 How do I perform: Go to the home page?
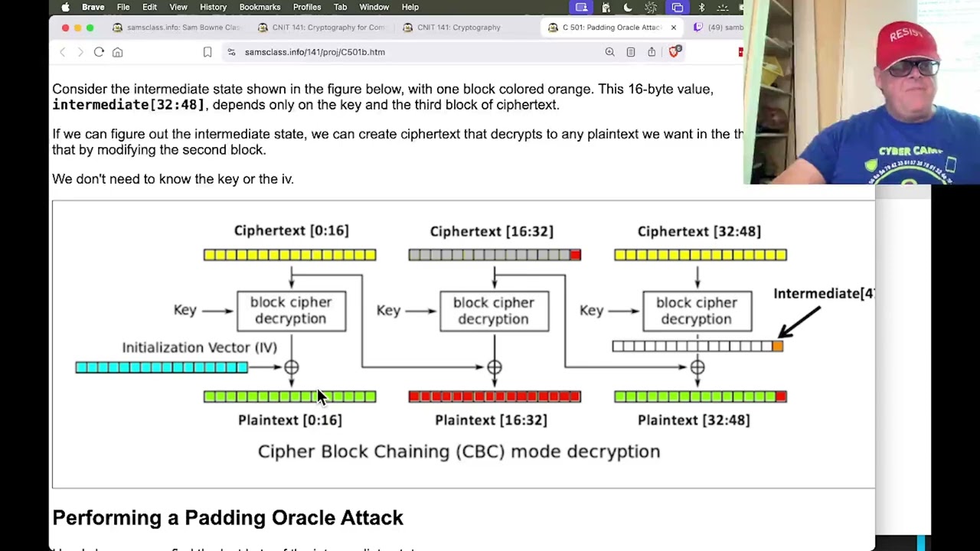coord(117,52)
